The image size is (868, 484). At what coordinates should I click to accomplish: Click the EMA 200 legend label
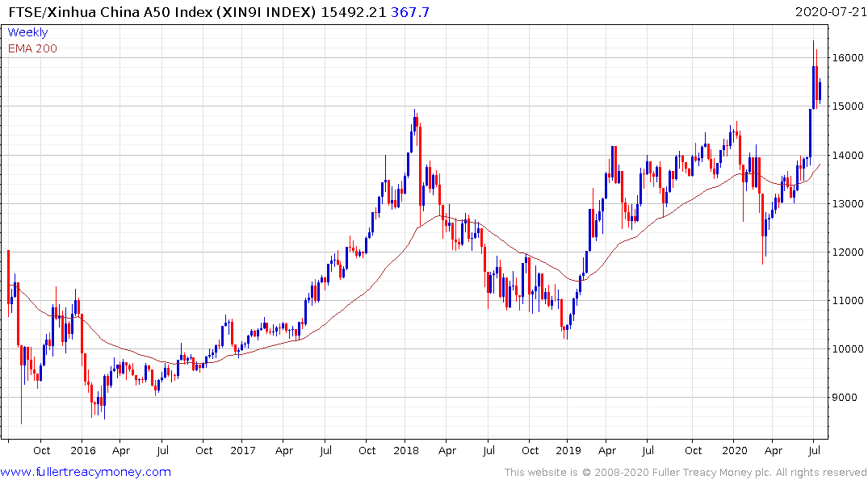32,48
